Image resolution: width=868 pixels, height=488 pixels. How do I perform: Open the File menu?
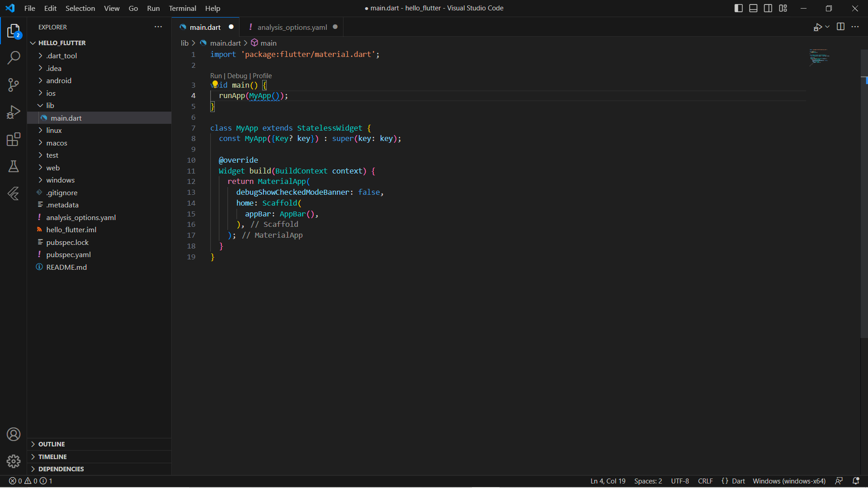coord(30,8)
